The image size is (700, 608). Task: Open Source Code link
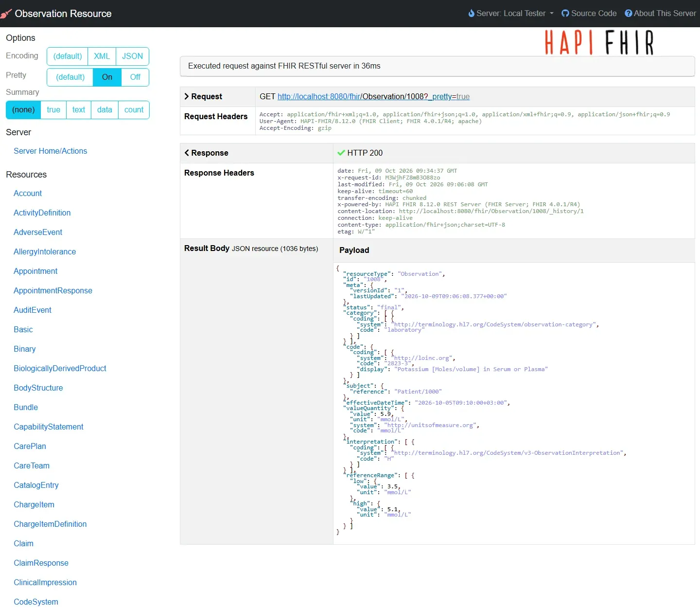(x=589, y=14)
